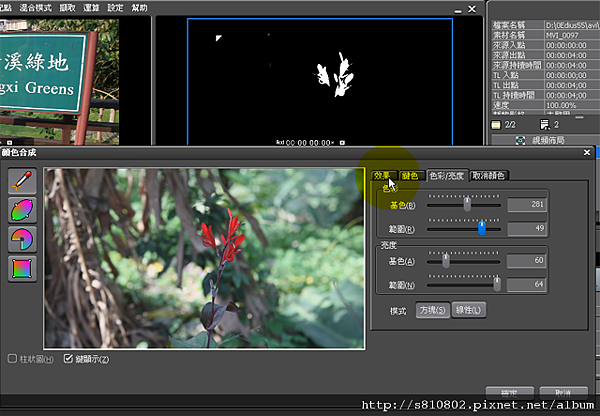
Task: Pick the color wheel sector icon
Action: 22,240
